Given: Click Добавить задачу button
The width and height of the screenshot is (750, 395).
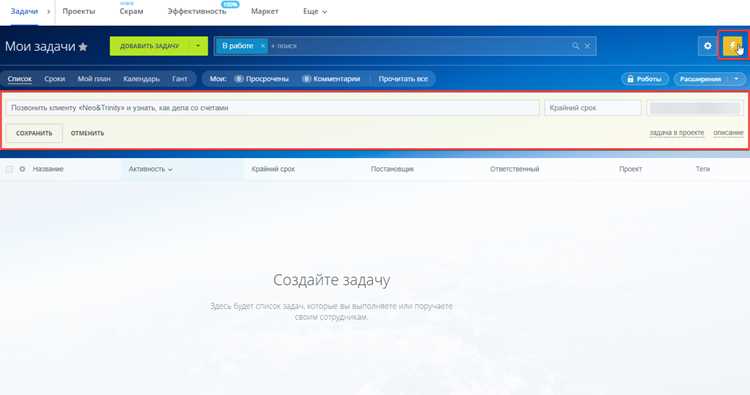Looking at the screenshot, I should pos(149,46).
